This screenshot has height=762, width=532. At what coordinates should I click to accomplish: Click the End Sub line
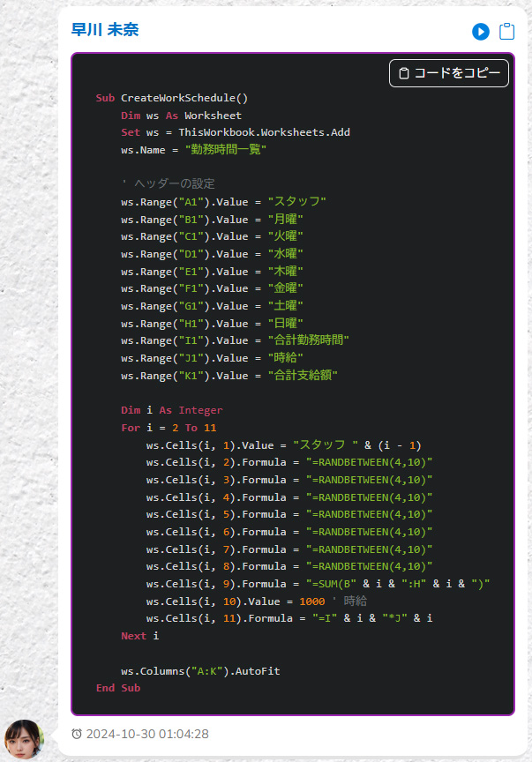tap(118, 688)
